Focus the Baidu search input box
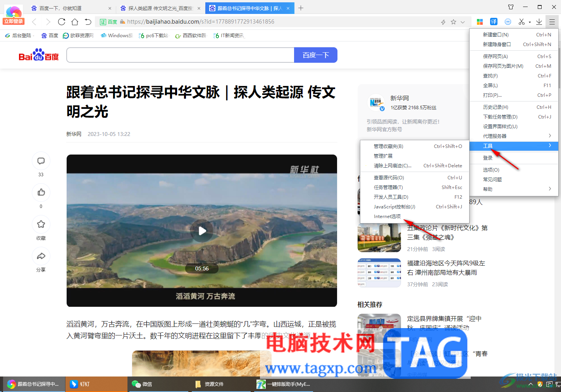 [181, 55]
